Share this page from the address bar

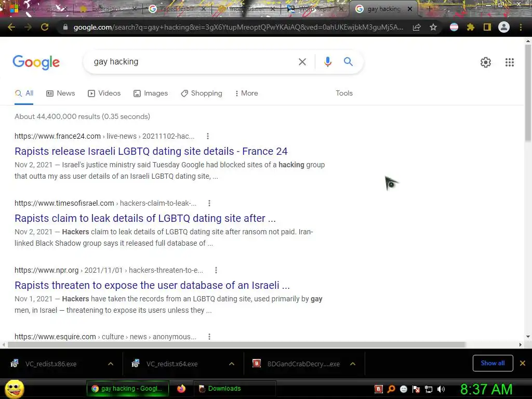(x=417, y=27)
